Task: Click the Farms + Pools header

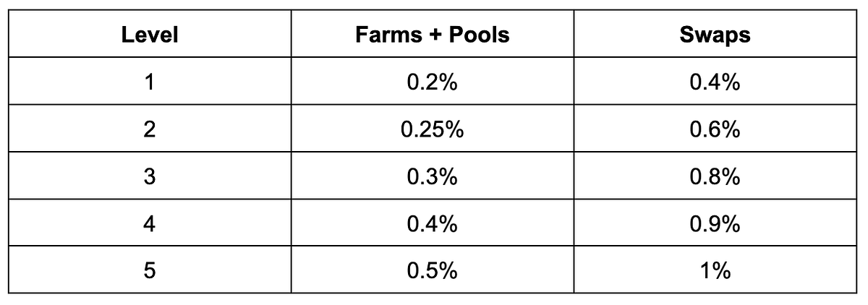Action: click(x=433, y=35)
